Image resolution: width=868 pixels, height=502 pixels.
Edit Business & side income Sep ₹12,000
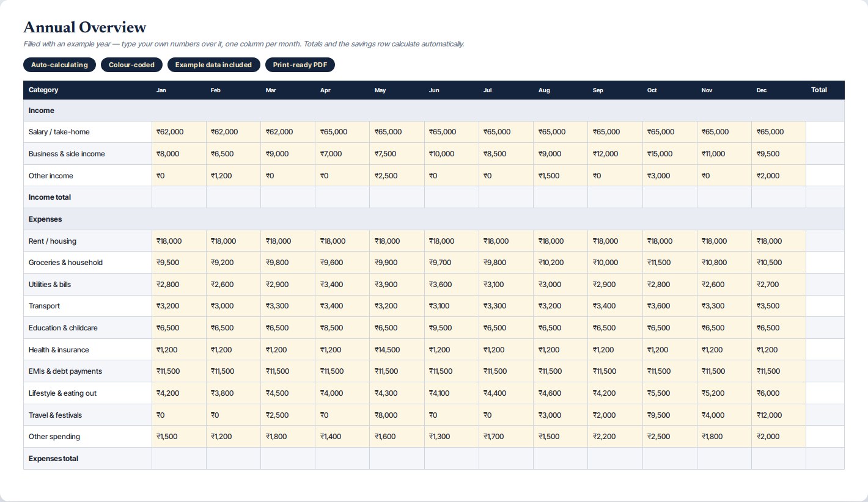click(615, 154)
